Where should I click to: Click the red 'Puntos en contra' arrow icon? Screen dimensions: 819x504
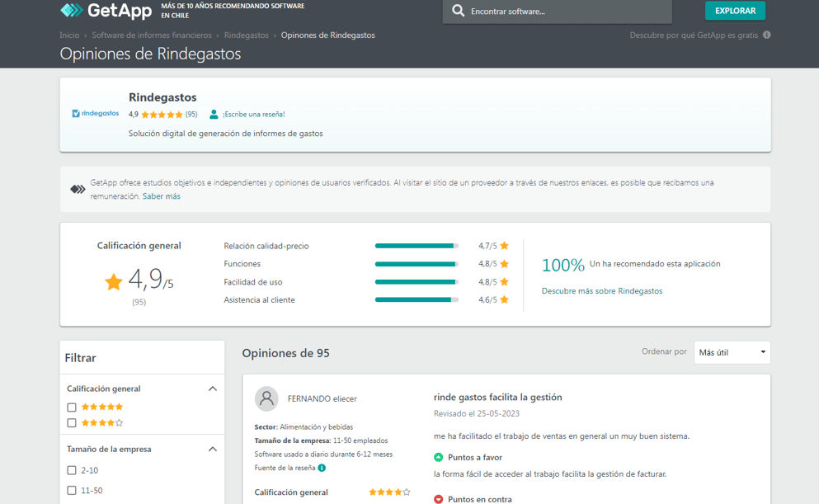tap(438, 498)
